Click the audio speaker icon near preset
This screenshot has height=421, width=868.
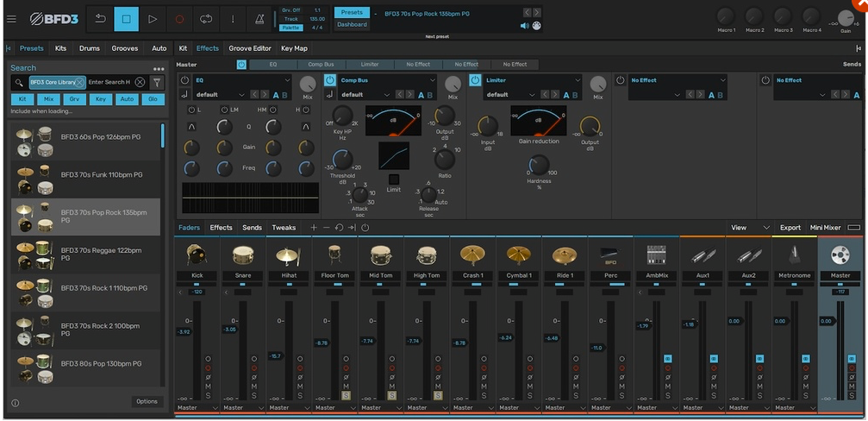(x=525, y=26)
